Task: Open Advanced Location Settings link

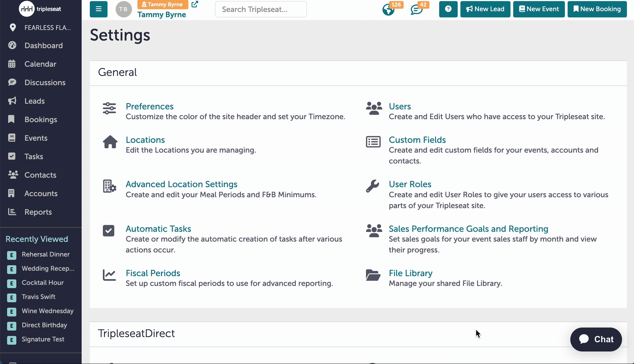Action: coord(181,184)
